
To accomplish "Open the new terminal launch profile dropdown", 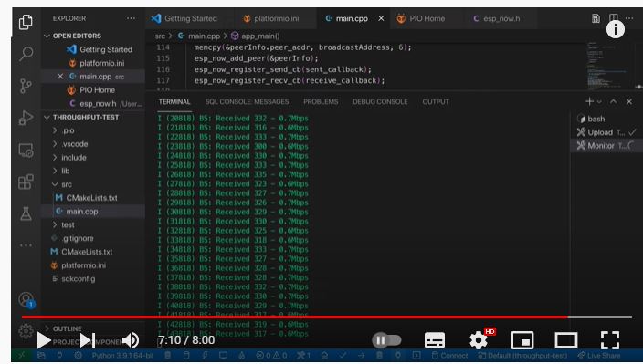I will 599,101.
